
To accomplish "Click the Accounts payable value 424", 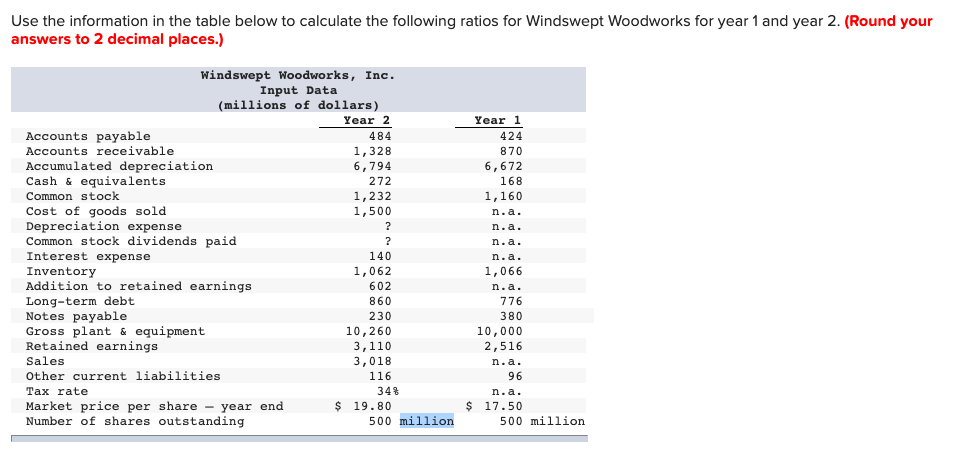I will (510, 136).
